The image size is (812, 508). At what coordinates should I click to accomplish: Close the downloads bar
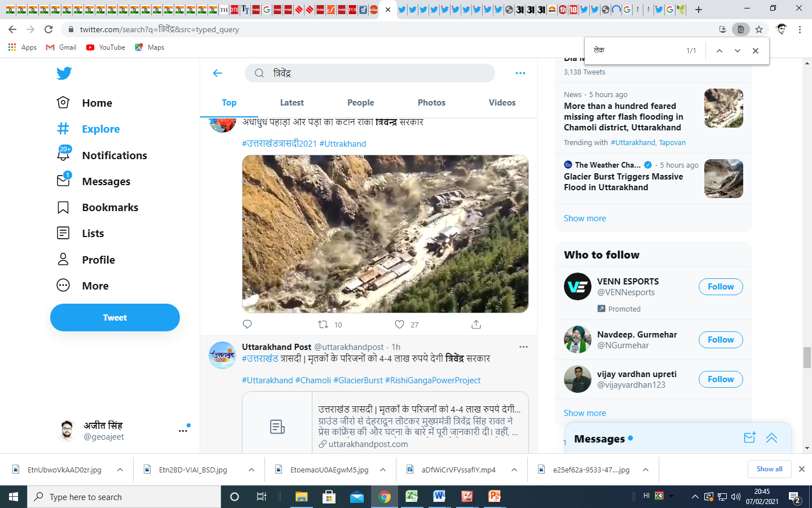(x=801, y=469)
